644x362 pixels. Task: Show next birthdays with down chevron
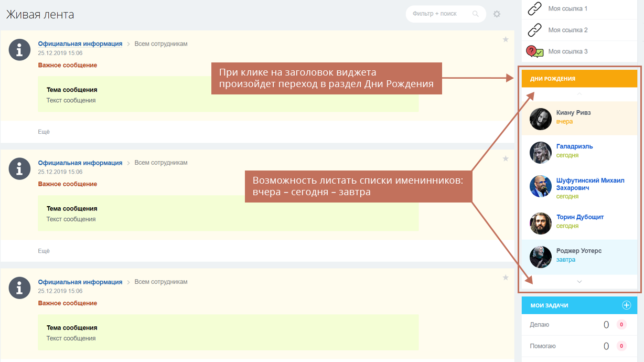[x=579, y=282]
